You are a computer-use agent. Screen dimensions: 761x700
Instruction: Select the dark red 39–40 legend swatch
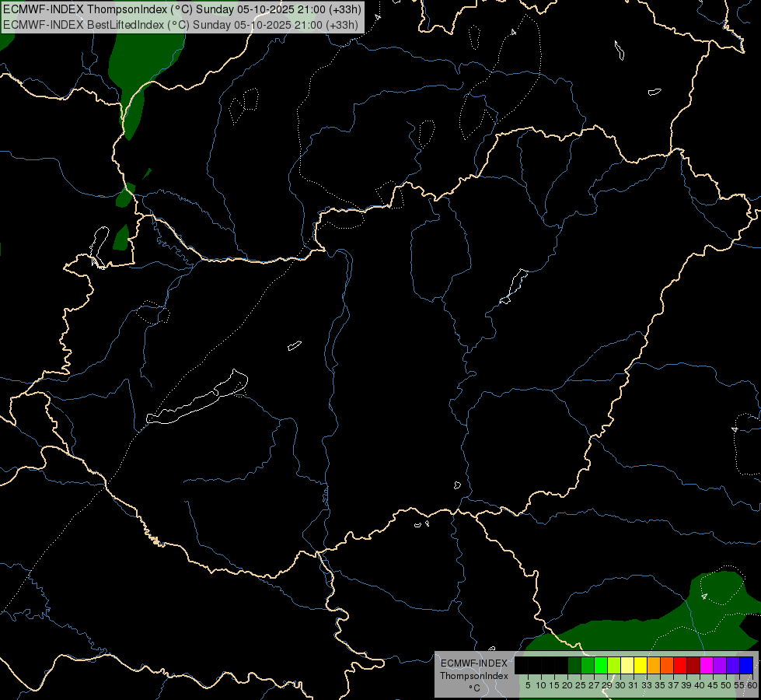point(693,665)
